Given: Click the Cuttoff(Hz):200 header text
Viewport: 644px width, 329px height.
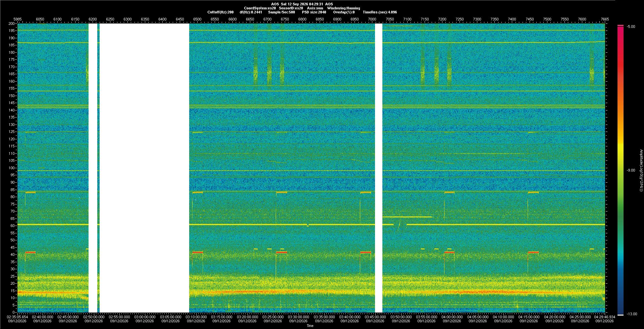Looking at the screenshot, I should click(220, 12).
